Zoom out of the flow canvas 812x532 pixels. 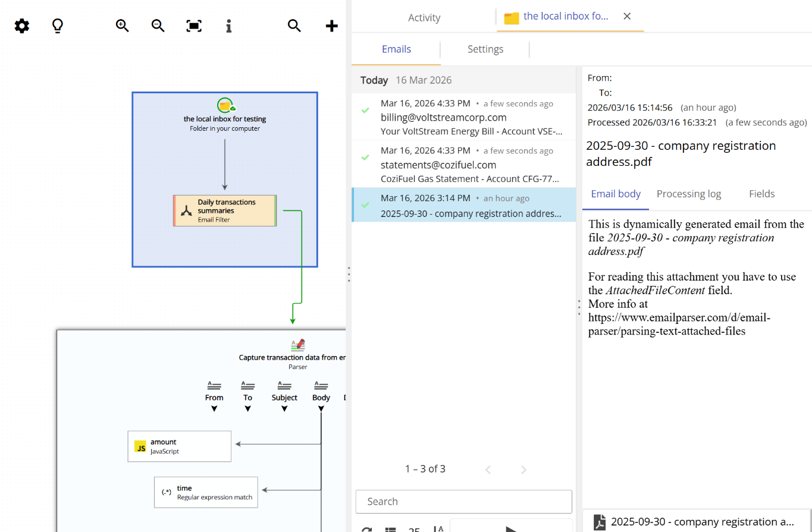click(158, 26)
